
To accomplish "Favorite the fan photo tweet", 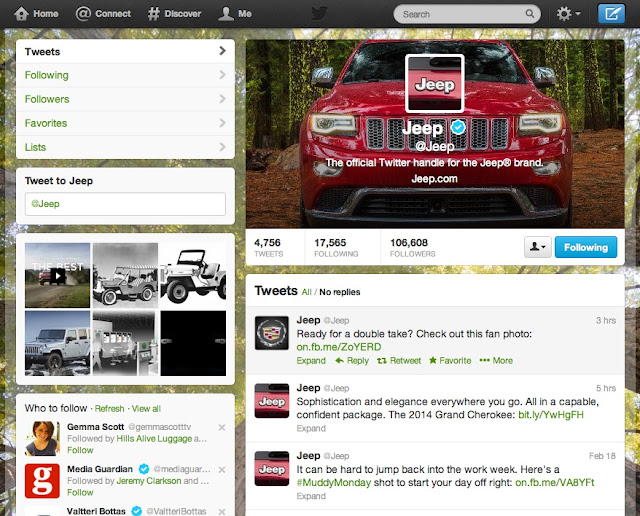I will [450, 360].
